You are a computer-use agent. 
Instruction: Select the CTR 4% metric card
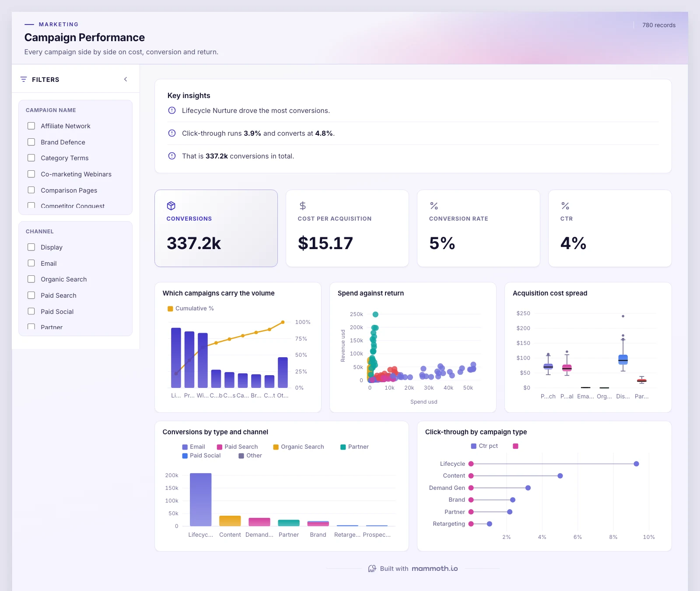point(610,228)
